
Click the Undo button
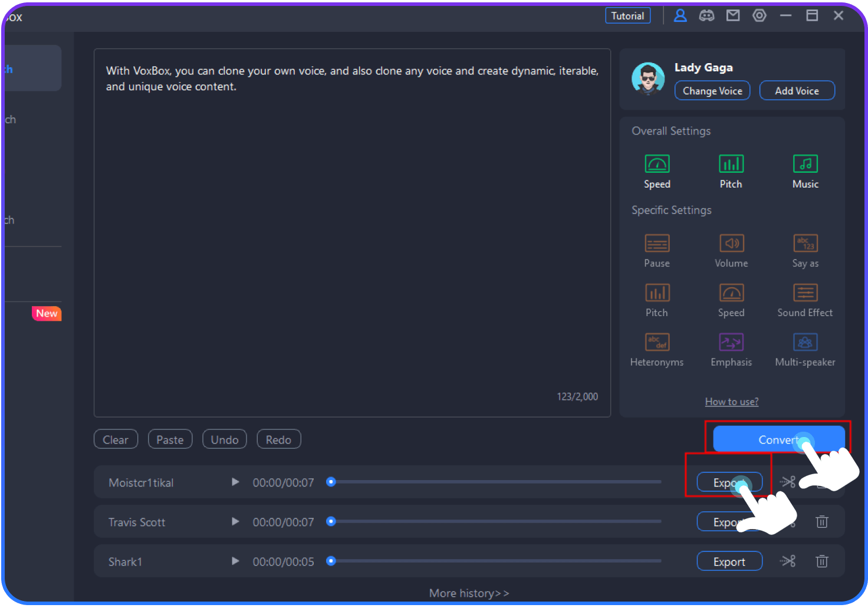click(225, 439)
